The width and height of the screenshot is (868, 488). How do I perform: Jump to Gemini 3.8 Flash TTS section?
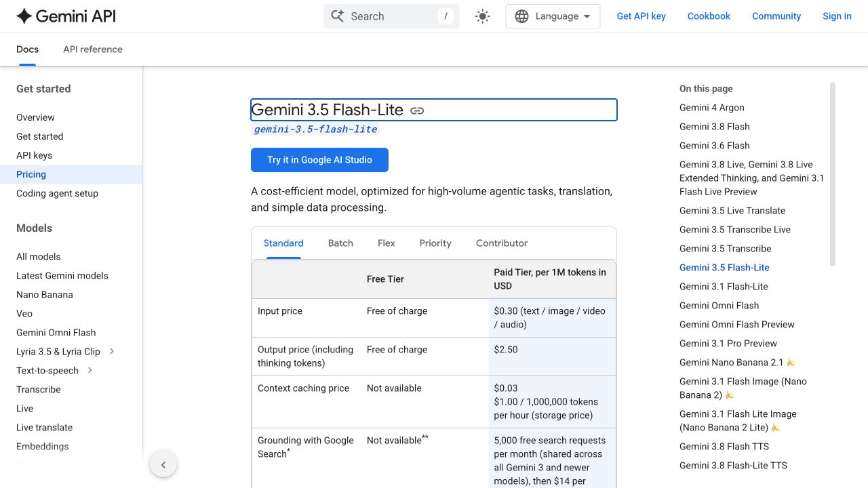tap(724, 446)
